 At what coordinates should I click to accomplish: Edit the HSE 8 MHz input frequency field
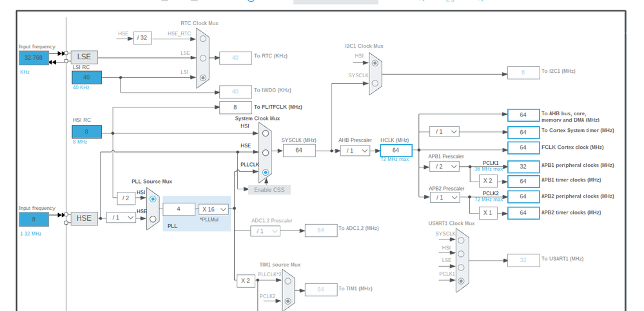(34, 219)
